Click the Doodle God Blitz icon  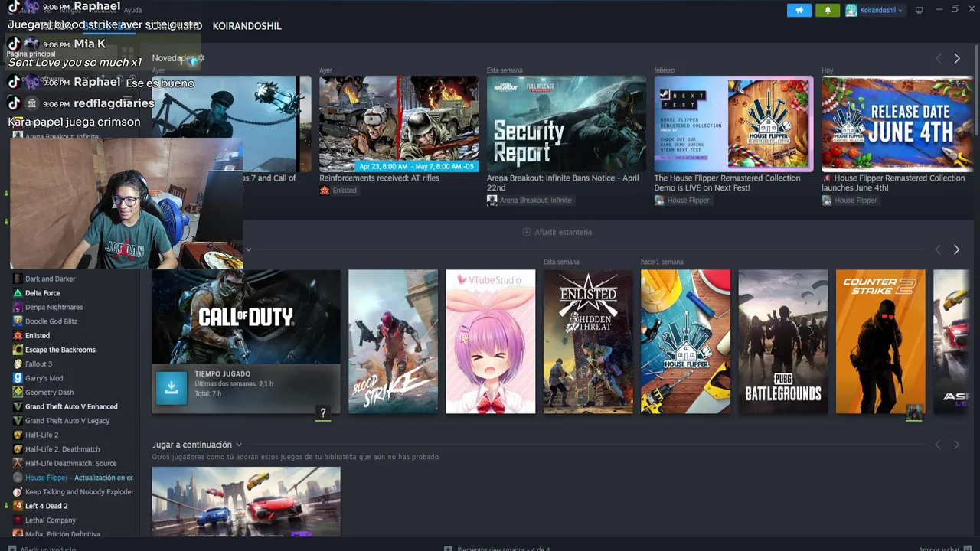pos(18,321)
